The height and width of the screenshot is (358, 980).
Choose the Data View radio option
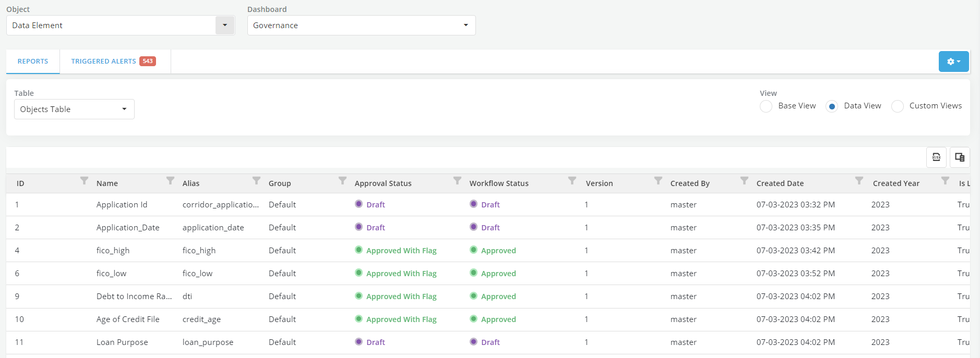pos(832,106)
